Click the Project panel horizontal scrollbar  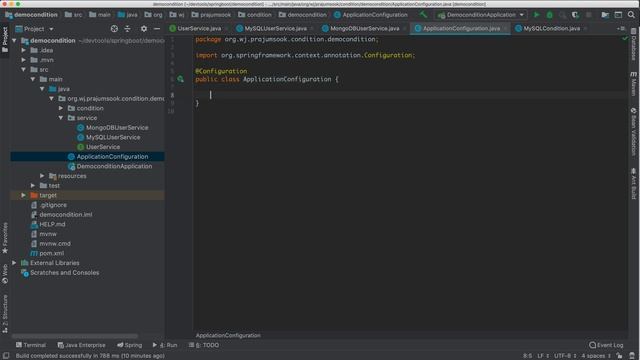click(x=75, y=336)
